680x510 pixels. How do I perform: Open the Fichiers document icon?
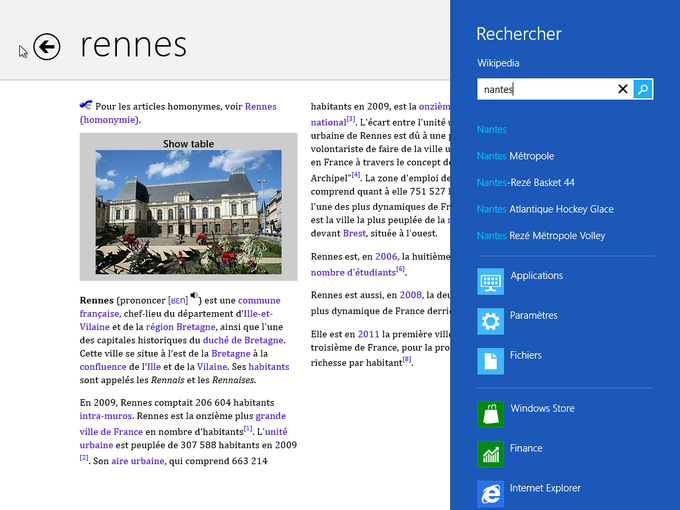pos(490,361)
